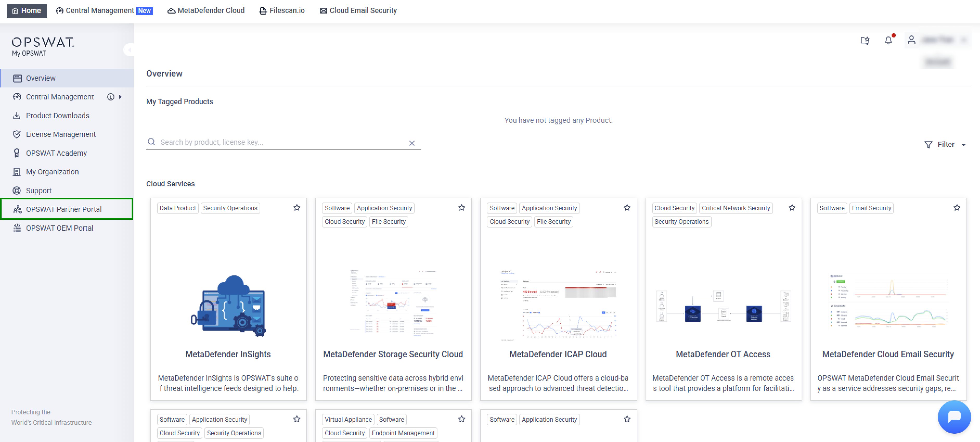Open My Organization in sidebar
Viewport: 980px width, 442px height.
point(67,172)
